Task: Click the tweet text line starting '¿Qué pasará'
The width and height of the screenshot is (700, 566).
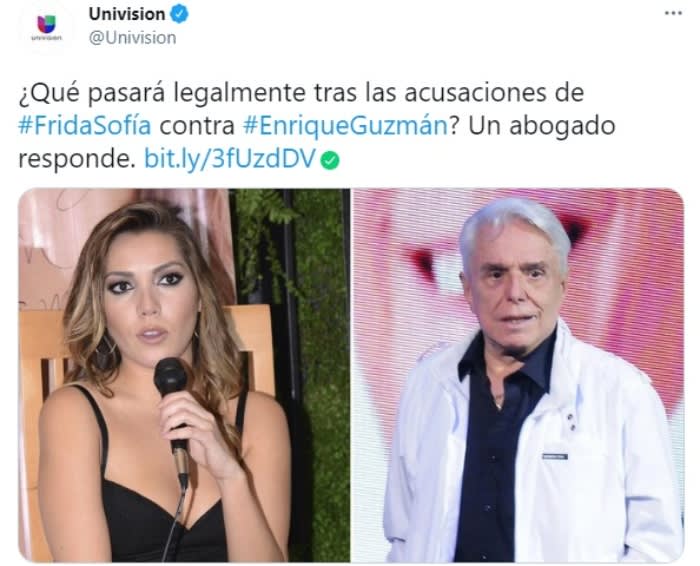Action: pyautogui.click(x=301, y=93)
